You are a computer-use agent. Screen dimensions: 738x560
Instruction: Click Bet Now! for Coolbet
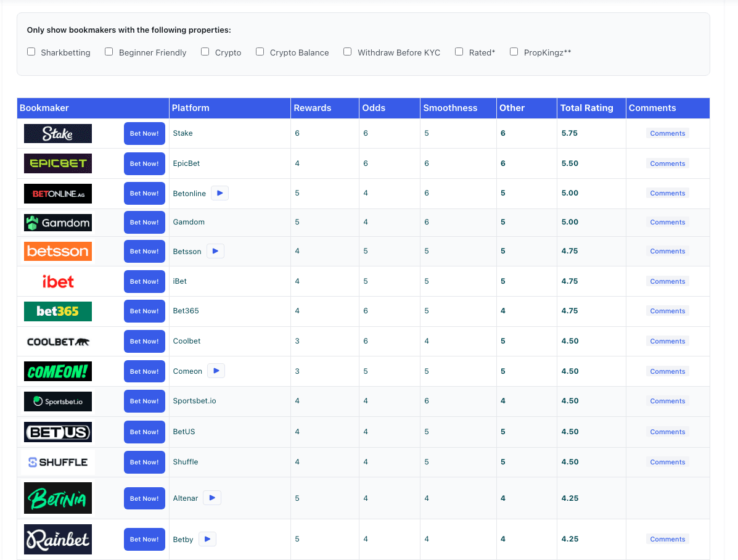[144, 341]
